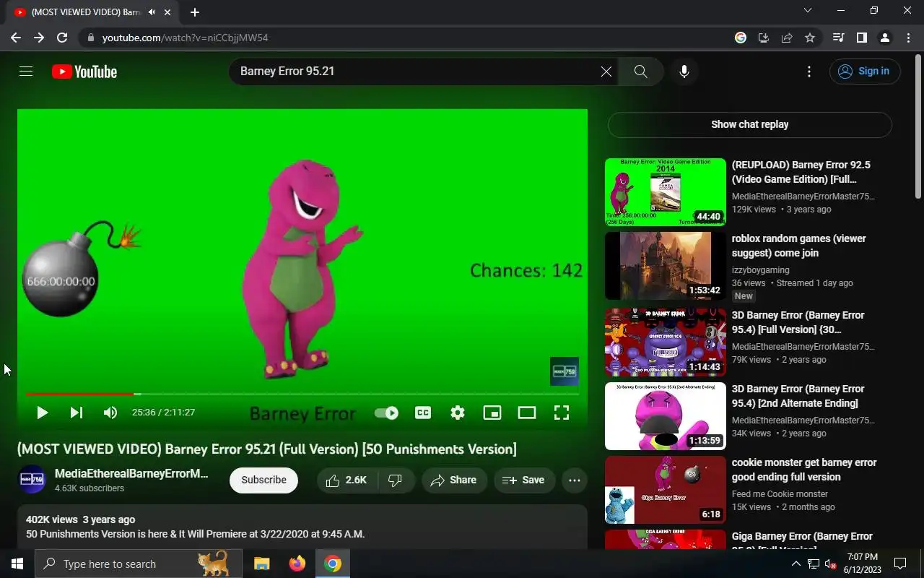This screenshot has height=578, width=924.
Task: Open cookie monster get barney error video
Action: [x=804, y=470]
